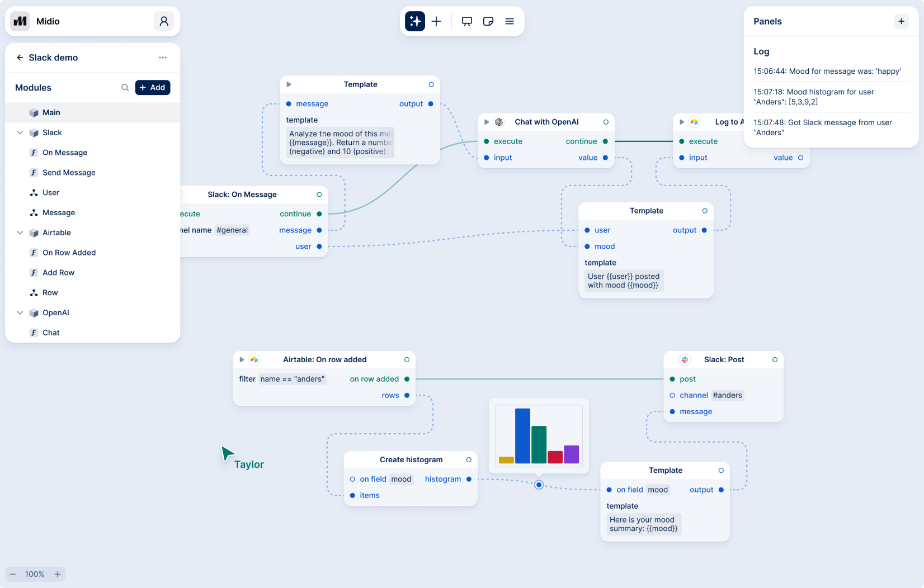
Task: Click the value output port on Log node
Action: (800, 158)
